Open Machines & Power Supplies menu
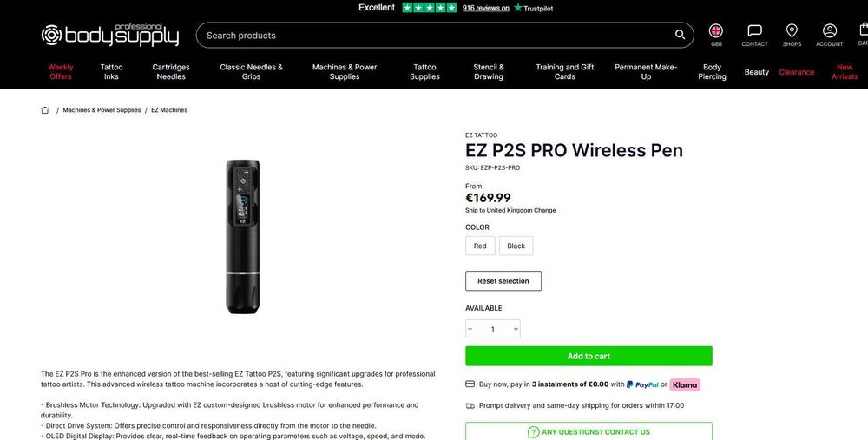The width and height of the screenshot is (868, 440). [345, 72]
